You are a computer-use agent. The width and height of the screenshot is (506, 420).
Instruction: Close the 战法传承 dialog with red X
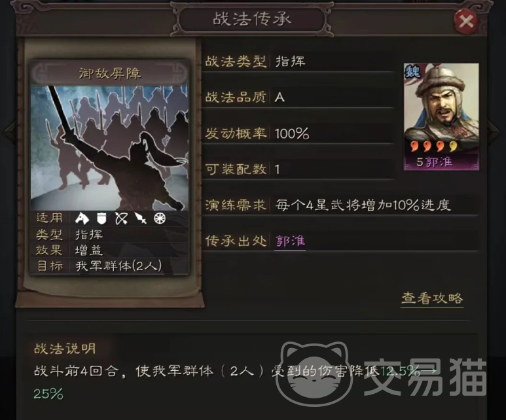465,22
